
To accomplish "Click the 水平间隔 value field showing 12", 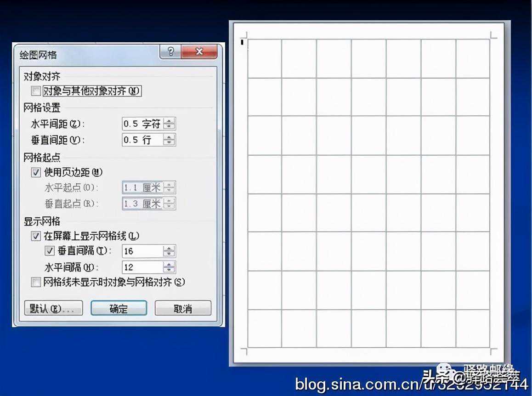I will (142, 267).
